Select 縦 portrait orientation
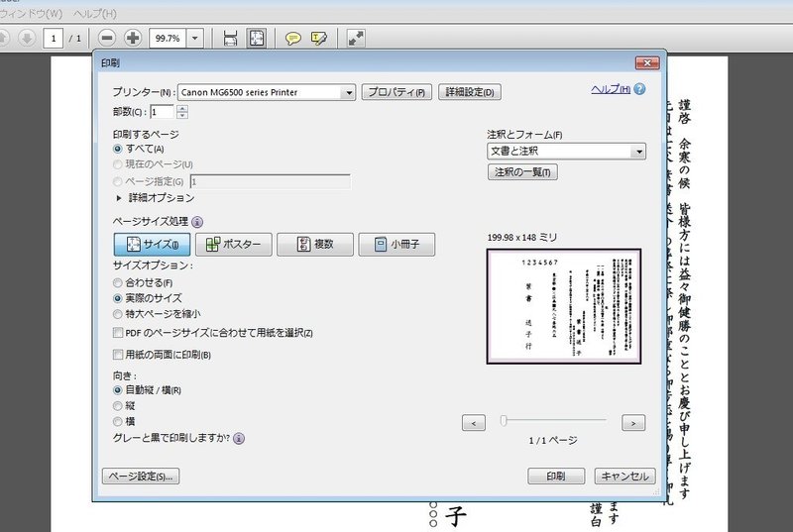Screen dimensions: 793x532 118,406
